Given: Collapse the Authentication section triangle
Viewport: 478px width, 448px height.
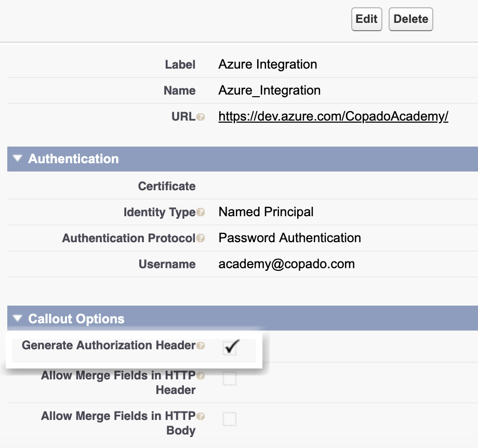Looking at the screenshot, I should (18, 159).
